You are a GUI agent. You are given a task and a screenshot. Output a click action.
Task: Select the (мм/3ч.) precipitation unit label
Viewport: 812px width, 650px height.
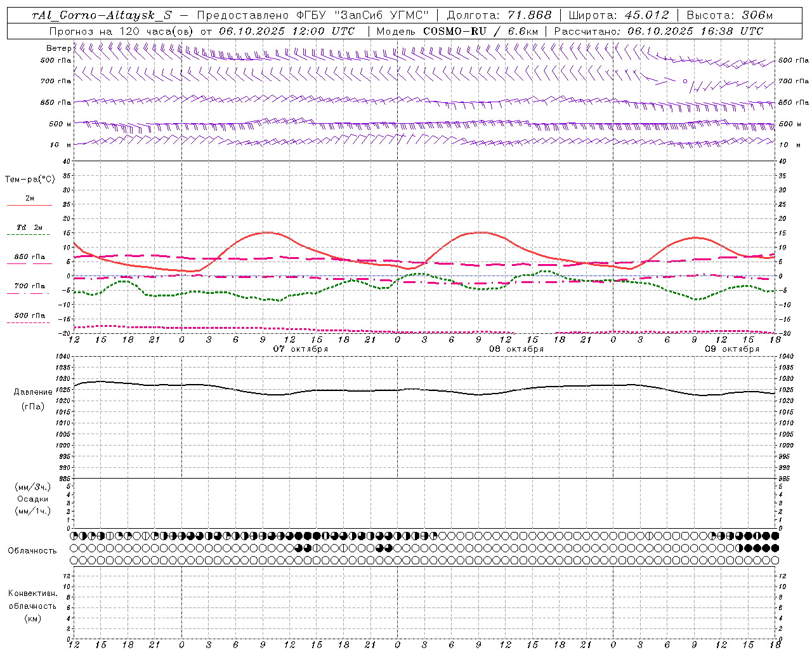coord(33,487)
